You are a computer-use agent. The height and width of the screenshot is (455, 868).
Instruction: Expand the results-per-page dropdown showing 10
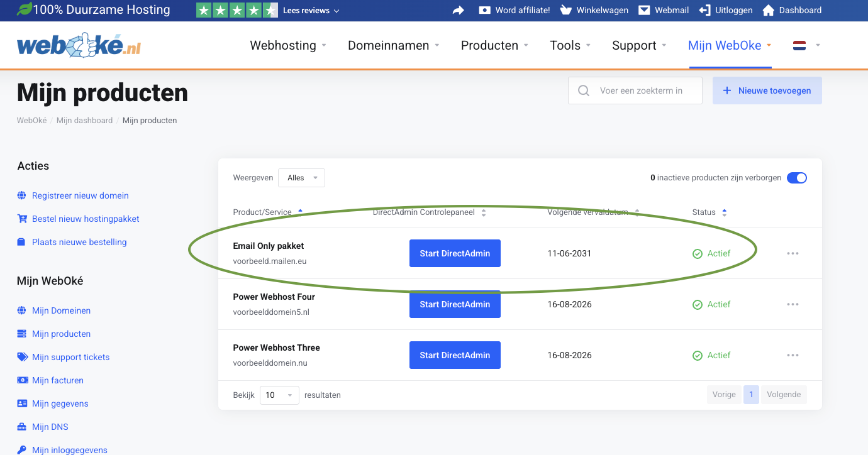coord(279,395)
